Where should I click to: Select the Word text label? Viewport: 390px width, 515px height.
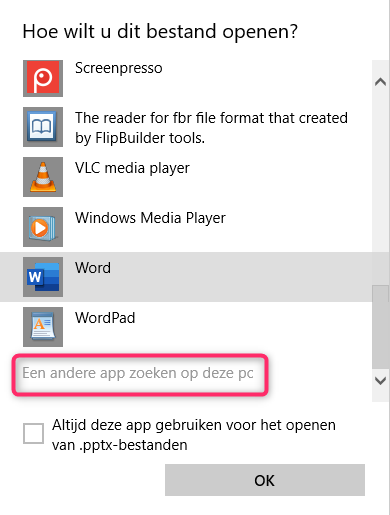93,268
